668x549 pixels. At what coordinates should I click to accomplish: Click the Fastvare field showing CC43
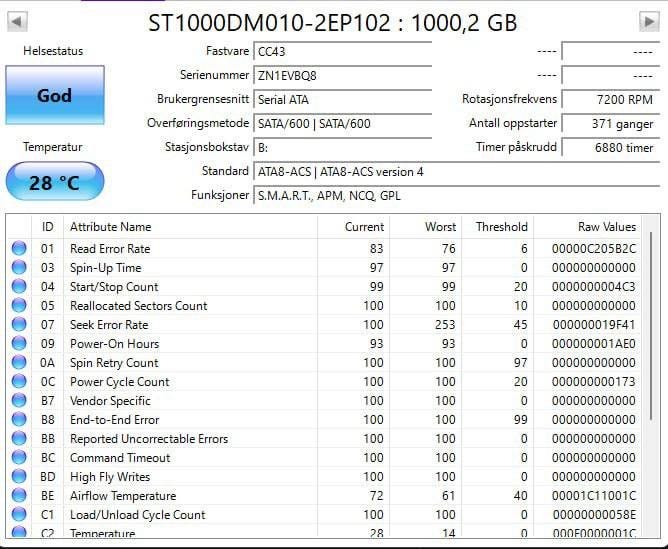coord(343,52)
